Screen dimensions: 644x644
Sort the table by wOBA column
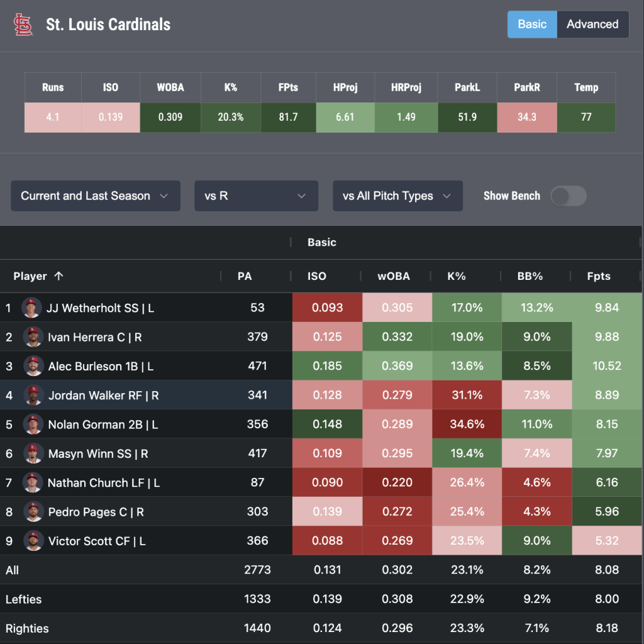pyautogui.click(x=394, y=276)
